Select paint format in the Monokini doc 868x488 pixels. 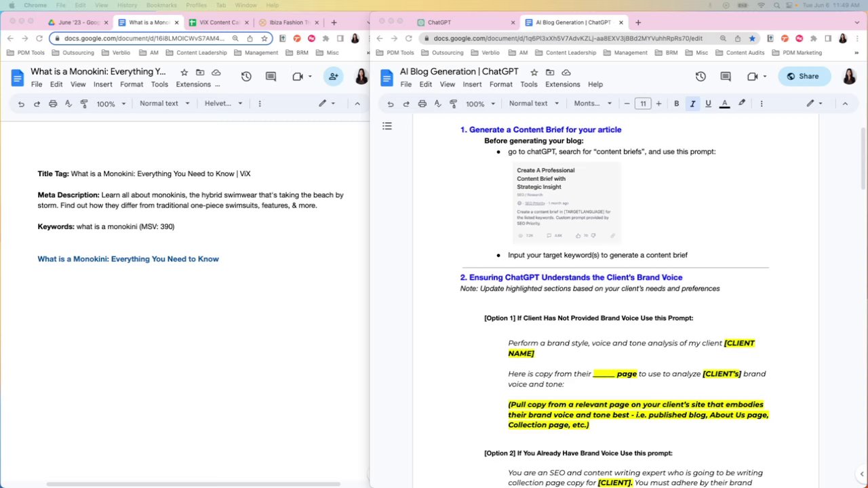coord(84,104)
